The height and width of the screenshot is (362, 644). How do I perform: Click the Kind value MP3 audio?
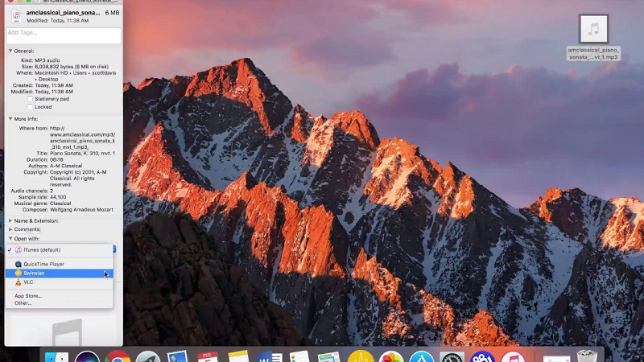[x=47, y=60]
